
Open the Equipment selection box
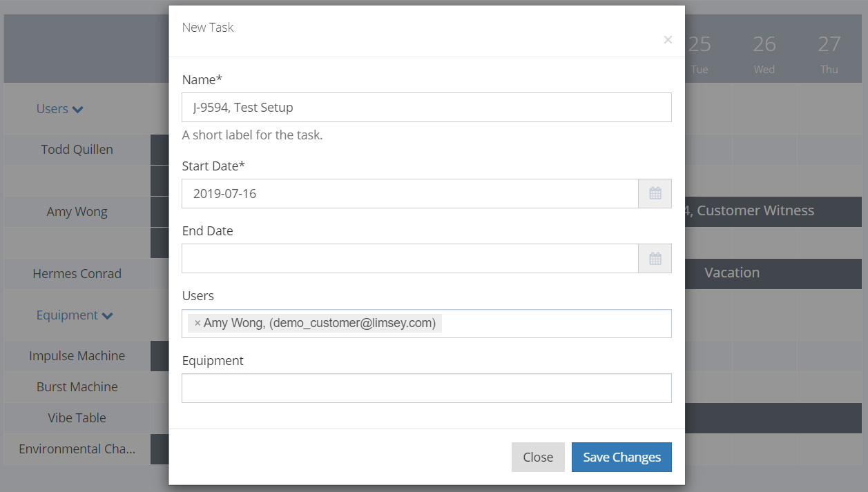[426, 388]
